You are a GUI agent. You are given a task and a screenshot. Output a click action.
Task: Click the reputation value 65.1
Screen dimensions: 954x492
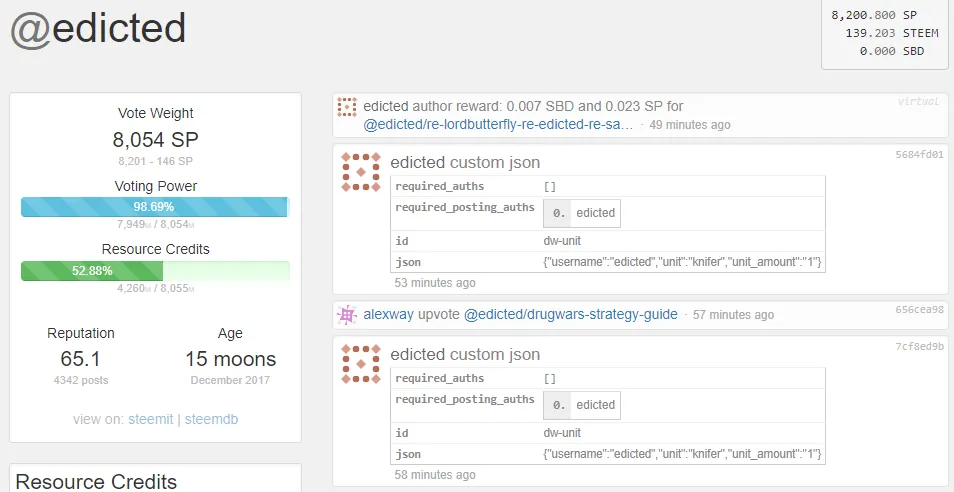pos(80,359)
